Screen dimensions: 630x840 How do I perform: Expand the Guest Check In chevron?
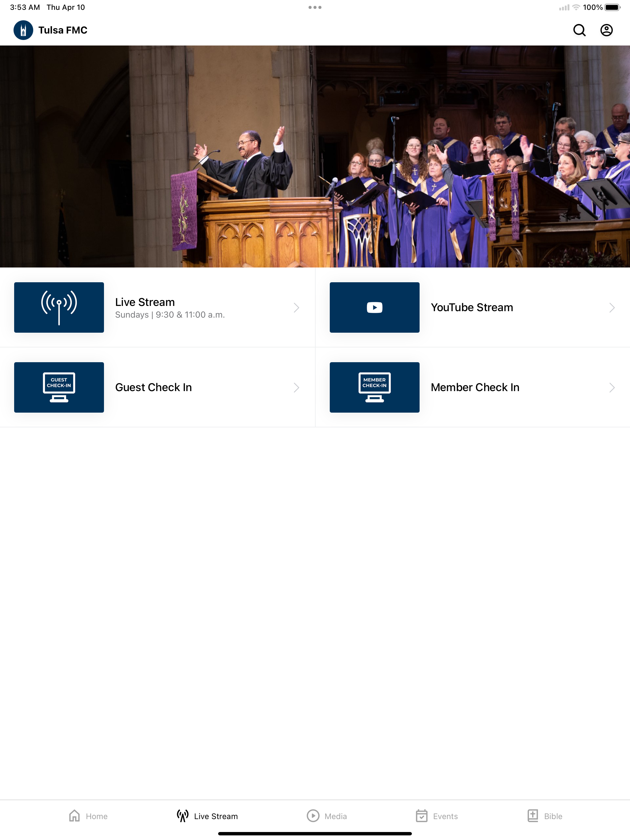tap(296, 387)
